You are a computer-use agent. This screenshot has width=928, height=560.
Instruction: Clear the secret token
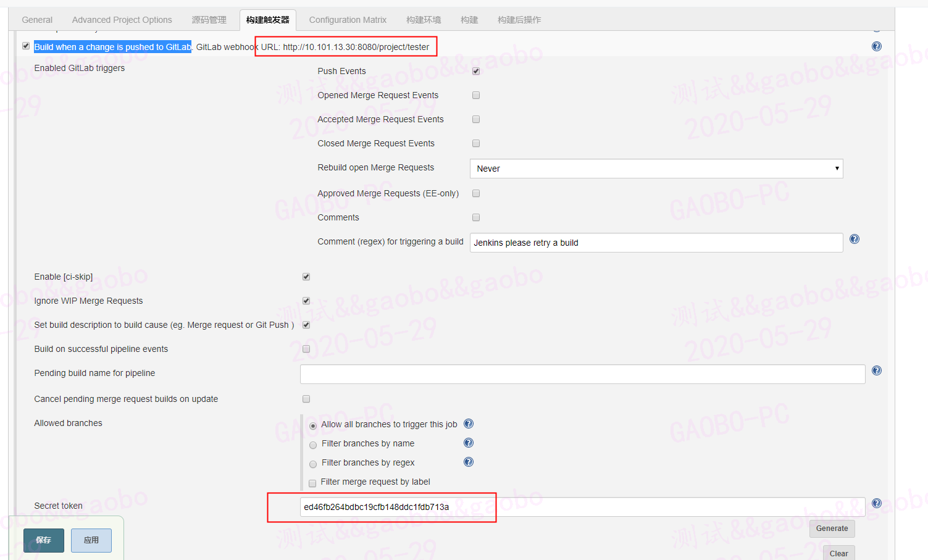[838, 553]
